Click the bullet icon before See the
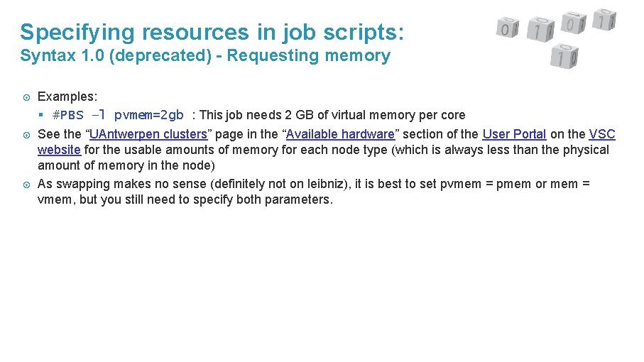Screen dimensions: 644x362 (27, 135)
